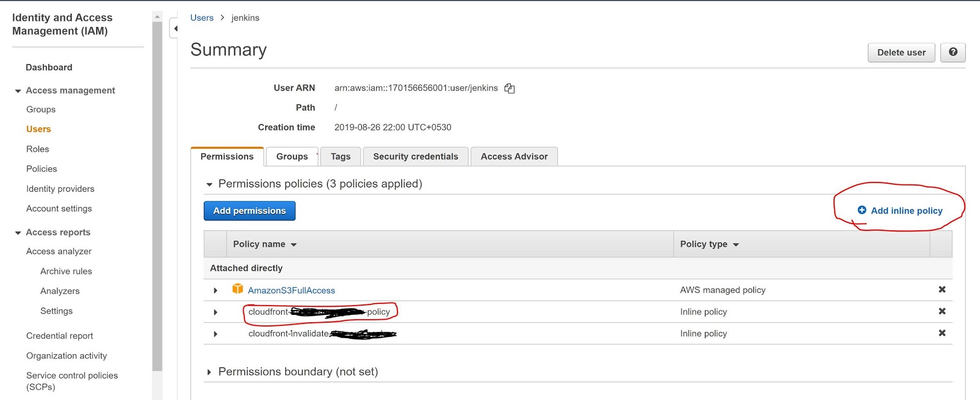Click the orange AmazonS3FullAccess policy box icon
Screen dimensions: 980x400
238,289
